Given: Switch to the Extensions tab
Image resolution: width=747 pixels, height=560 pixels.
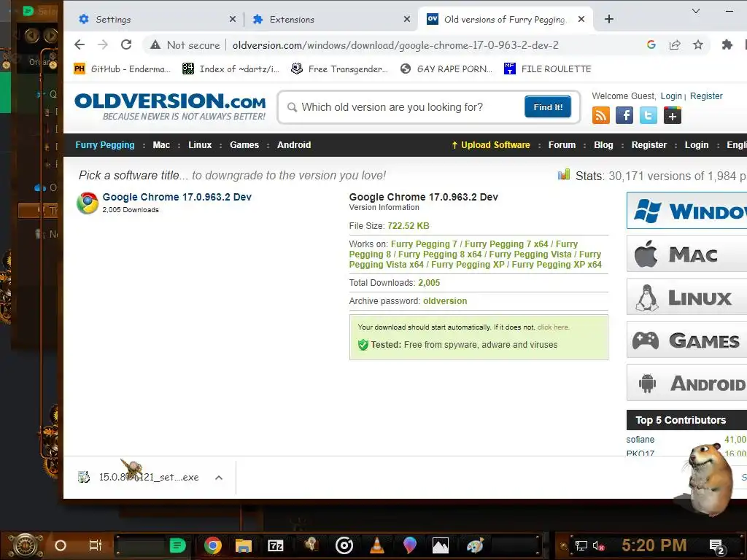Looking at the screenshot, I should tap(329, 19).
